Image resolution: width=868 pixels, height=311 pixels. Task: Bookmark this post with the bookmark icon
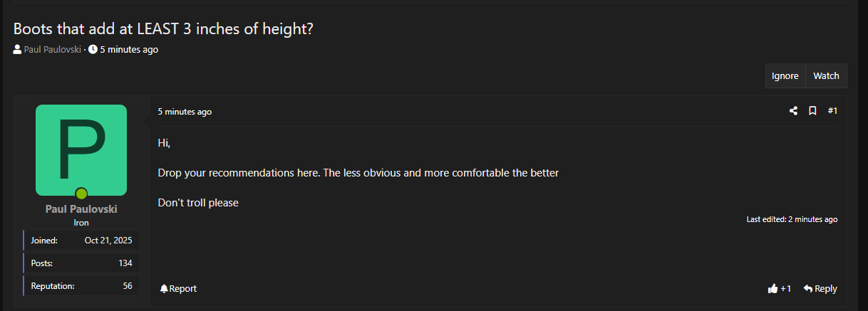[812, 111]
